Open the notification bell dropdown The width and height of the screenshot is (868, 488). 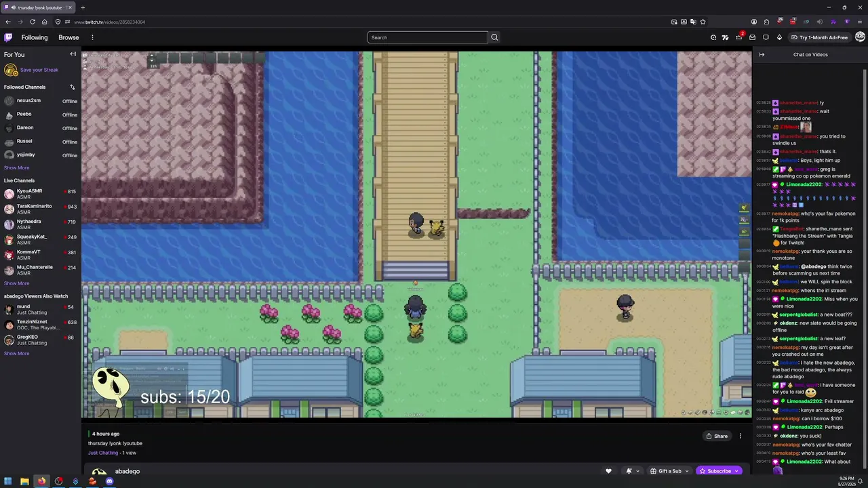(x=632, y=471)
